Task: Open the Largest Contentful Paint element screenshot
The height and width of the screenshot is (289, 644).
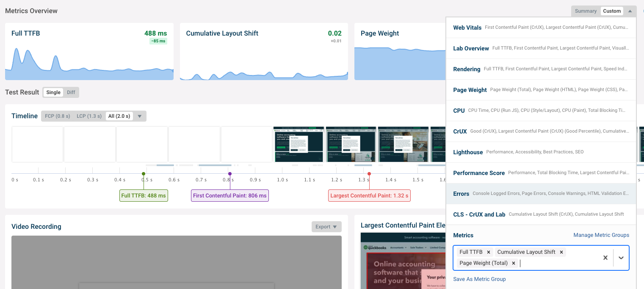Action: click(x=403, y=261)
